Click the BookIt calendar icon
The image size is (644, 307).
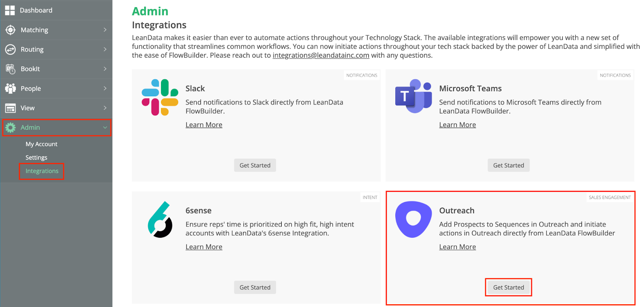point(10,69)
